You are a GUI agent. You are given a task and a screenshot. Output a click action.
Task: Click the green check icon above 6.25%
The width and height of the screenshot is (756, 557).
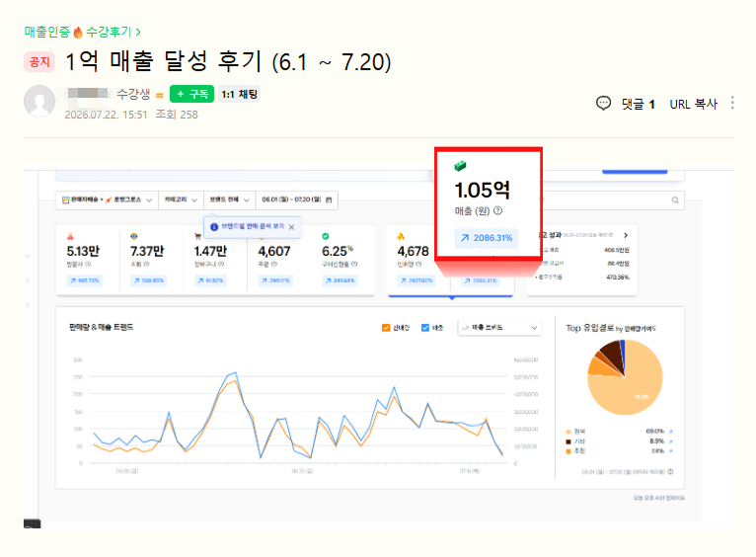[326, 236]
